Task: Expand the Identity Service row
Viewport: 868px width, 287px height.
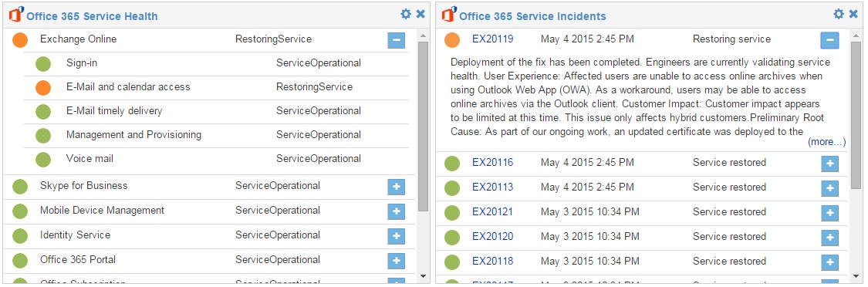Action: [397, 237]
